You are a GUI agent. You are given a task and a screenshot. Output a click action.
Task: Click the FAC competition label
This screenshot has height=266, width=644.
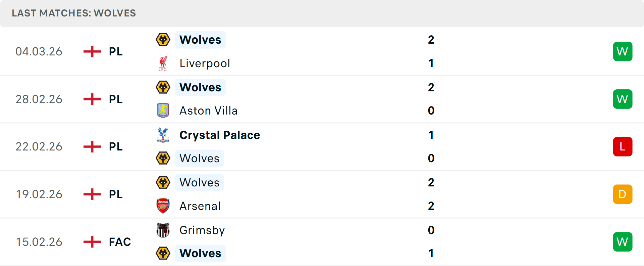pos(119,242)
